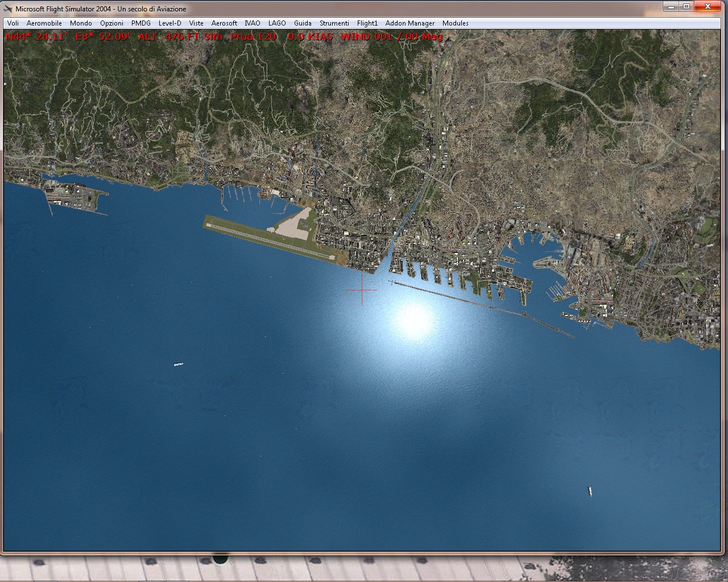Image resolution: width=728 pixels, height=582 pixels.
Task: Close the Flight Simulator window
Action: (x=709, y=7)
